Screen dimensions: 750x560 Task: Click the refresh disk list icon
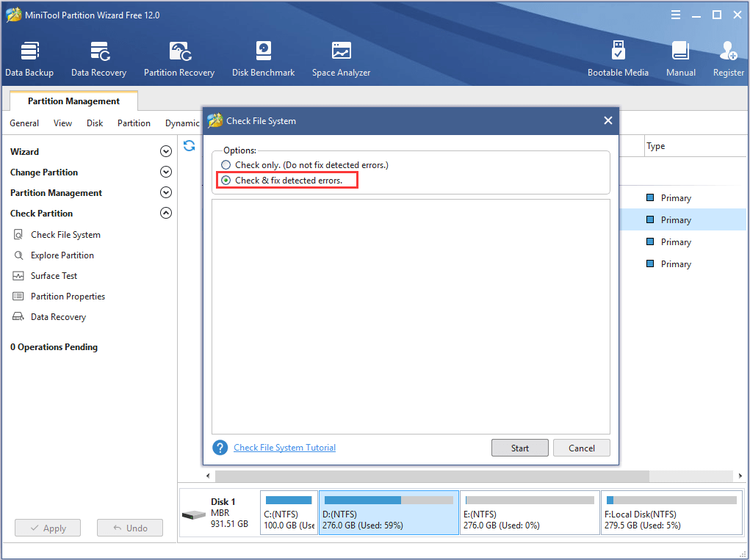[190, 146]
